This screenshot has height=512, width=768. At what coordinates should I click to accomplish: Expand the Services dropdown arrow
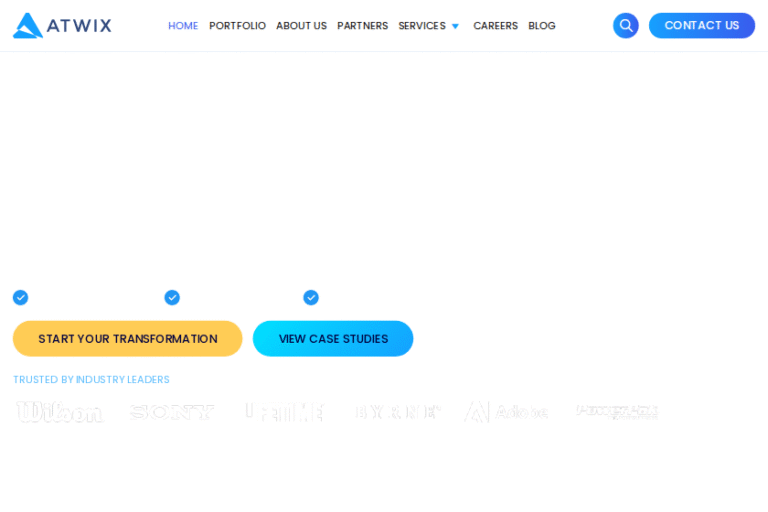[x=455, y=27]
